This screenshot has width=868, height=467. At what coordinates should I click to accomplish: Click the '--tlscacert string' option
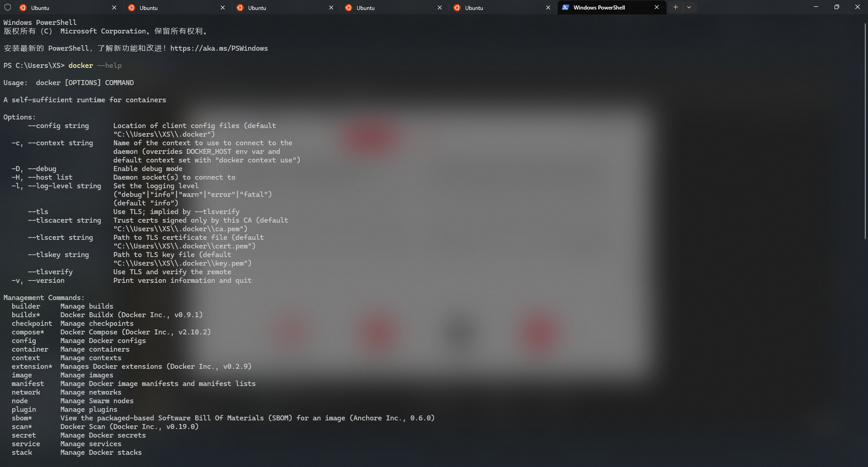coord(64,220)
